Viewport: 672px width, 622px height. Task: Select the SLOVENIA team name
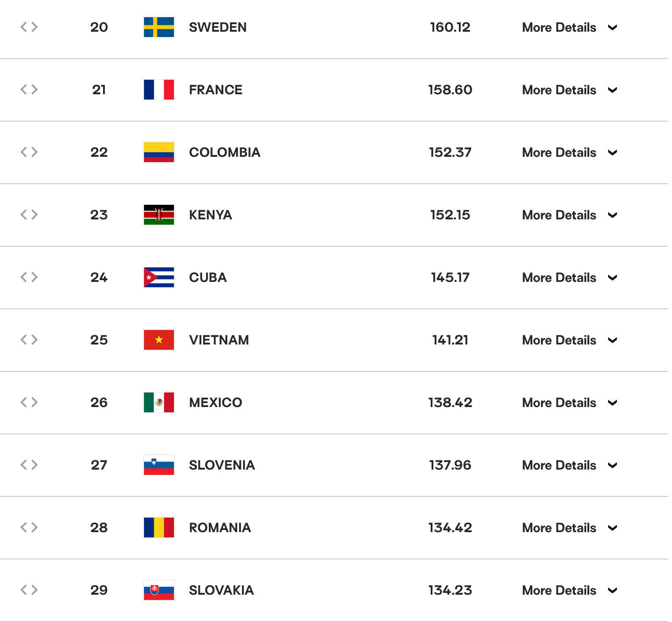coord(222,465)
